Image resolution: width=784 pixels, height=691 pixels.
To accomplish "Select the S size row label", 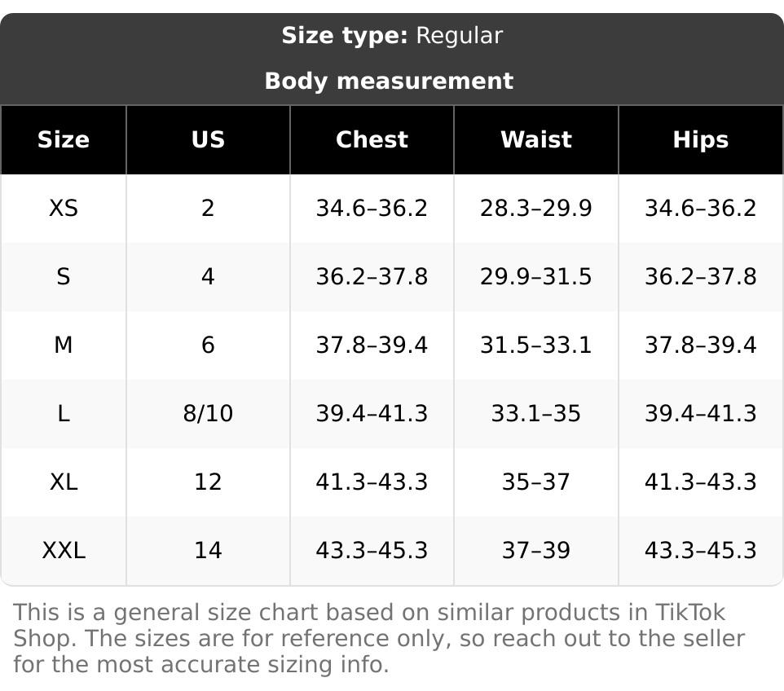I will pos(64,276).
